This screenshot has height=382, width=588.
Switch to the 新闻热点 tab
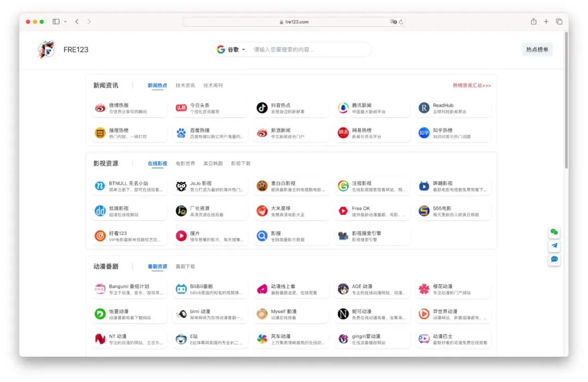(x=157, y=86)
